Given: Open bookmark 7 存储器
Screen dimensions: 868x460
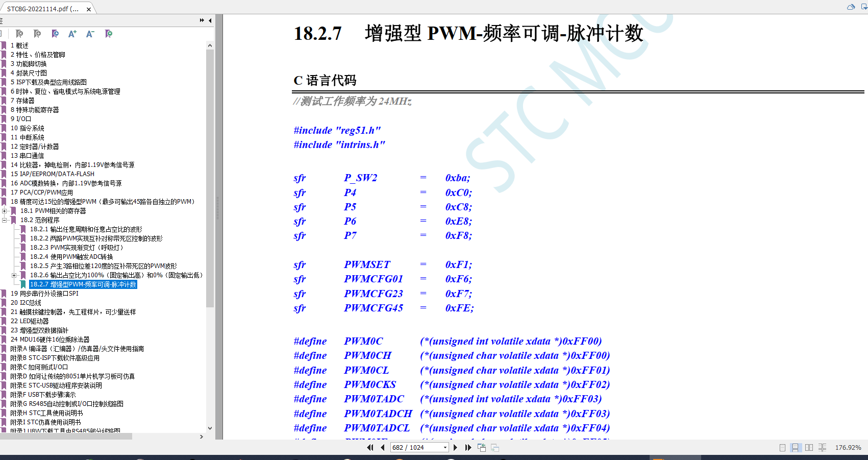Looking at the screenshot, I should (x=22, y=101).
